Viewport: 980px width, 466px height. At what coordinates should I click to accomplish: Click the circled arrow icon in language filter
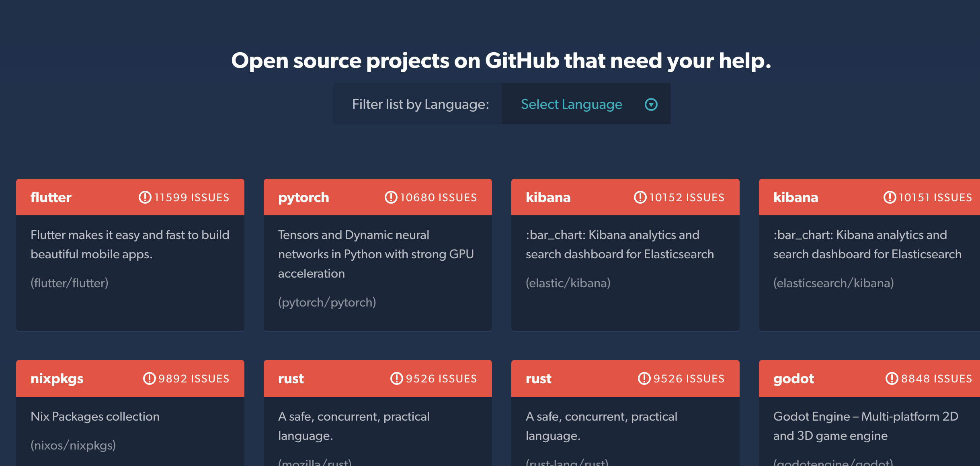(651, 104)
